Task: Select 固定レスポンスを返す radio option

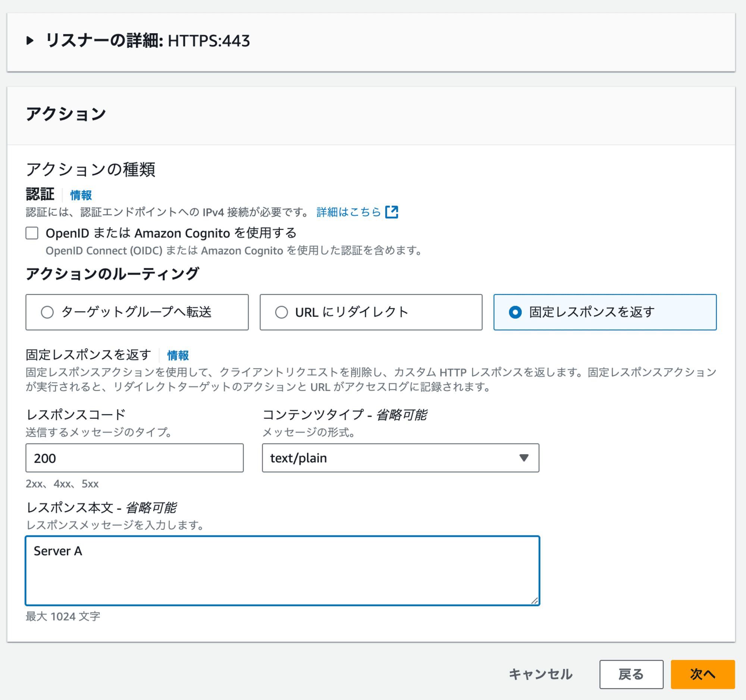Action: tap(515, 312)
